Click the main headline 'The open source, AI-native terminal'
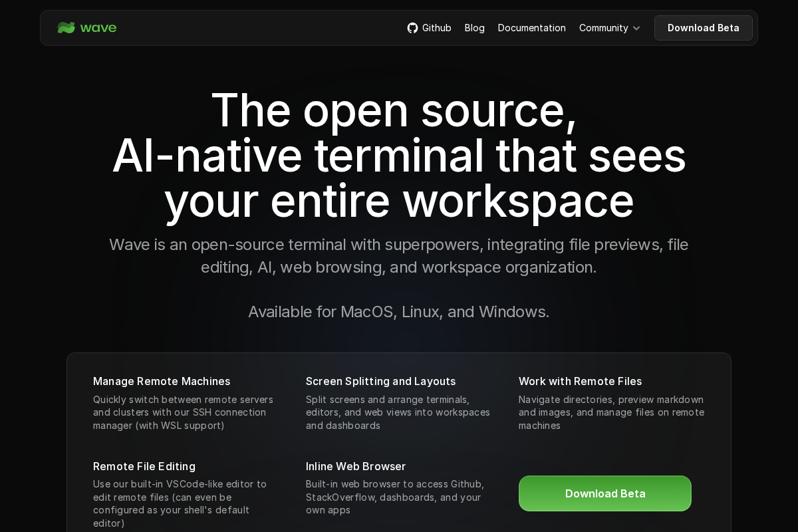This screenshot has height=532, width=798. click(399, 155)
